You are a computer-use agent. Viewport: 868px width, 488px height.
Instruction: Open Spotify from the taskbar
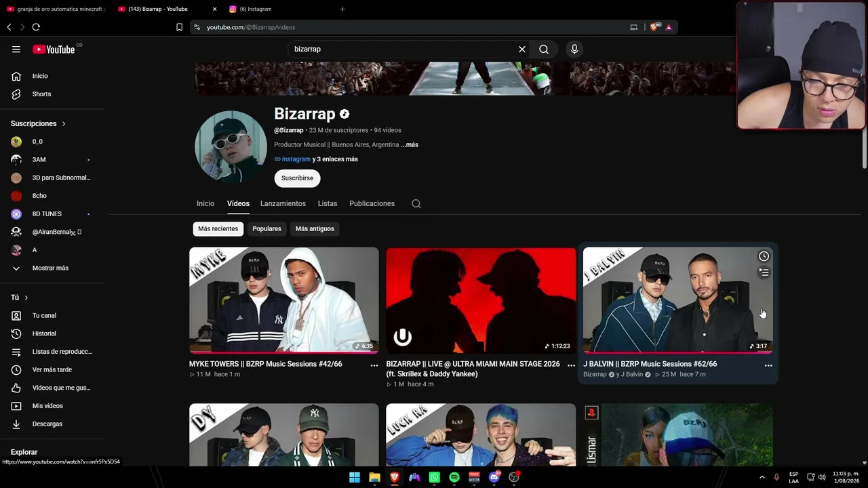(x=454, y=477)
